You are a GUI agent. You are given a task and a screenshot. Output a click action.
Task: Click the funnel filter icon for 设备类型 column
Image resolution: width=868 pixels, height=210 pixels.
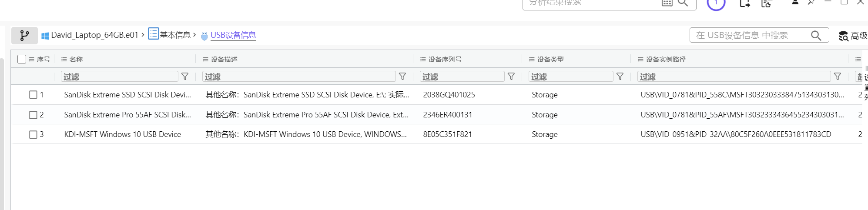tap(620, 77)
